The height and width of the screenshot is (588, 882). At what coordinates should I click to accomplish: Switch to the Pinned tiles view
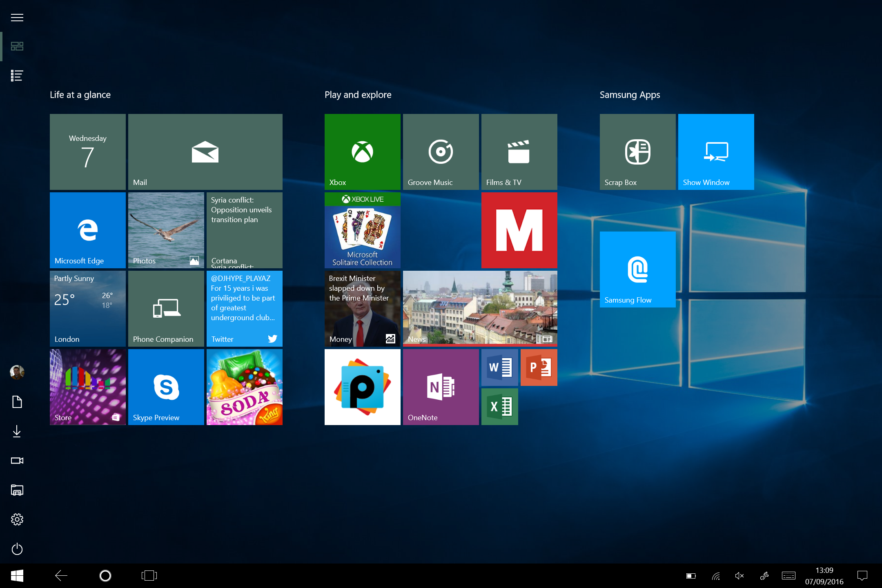[x=17, y=47]
